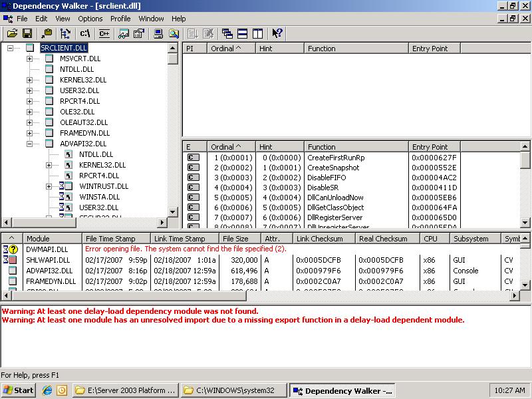
Task: Expand the RPCRT4.DLL node under SRCLIENT.DLL
Action: pyautogui.click(x=29, y=101)
